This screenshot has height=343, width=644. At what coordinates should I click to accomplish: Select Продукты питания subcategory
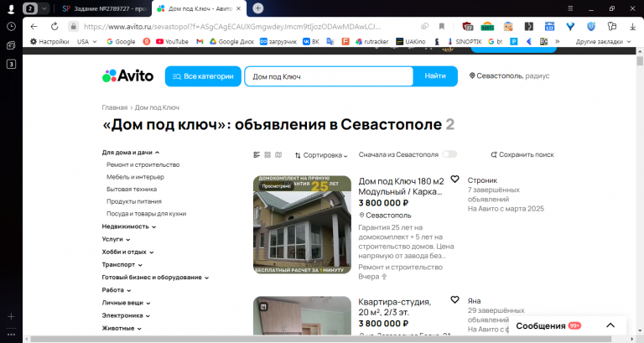click(x=134, y=202)
